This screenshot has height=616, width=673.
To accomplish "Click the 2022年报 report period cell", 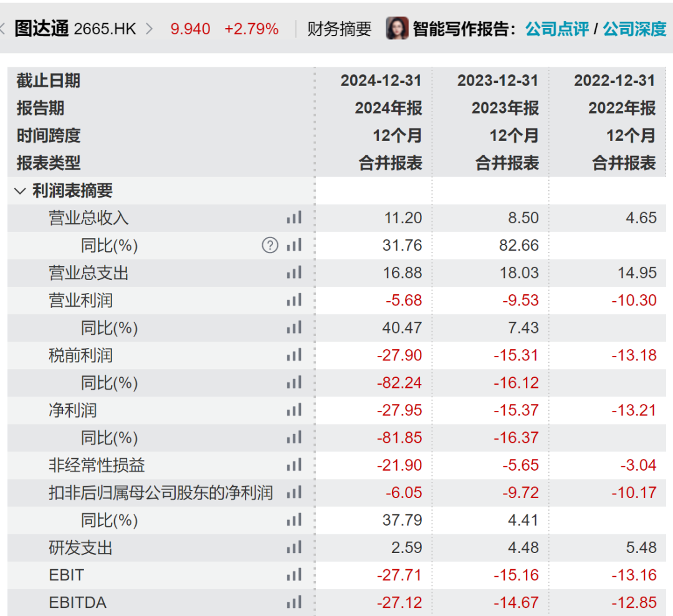I will click(x=622, y=108).
